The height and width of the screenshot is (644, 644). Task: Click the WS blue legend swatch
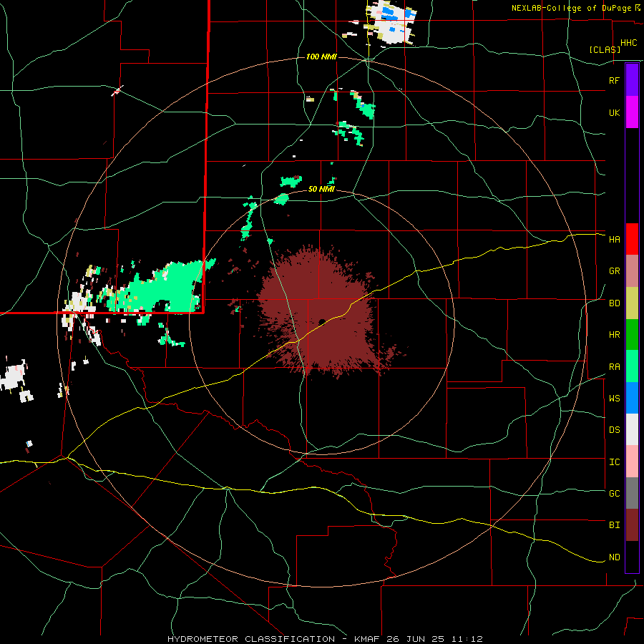632,398
